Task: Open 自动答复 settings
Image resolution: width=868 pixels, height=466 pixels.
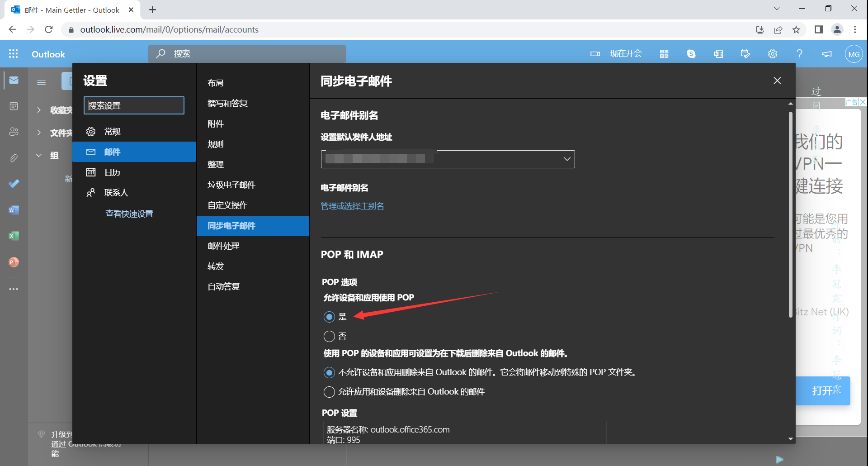Action: pyautogui.click(x=253, y=287)
